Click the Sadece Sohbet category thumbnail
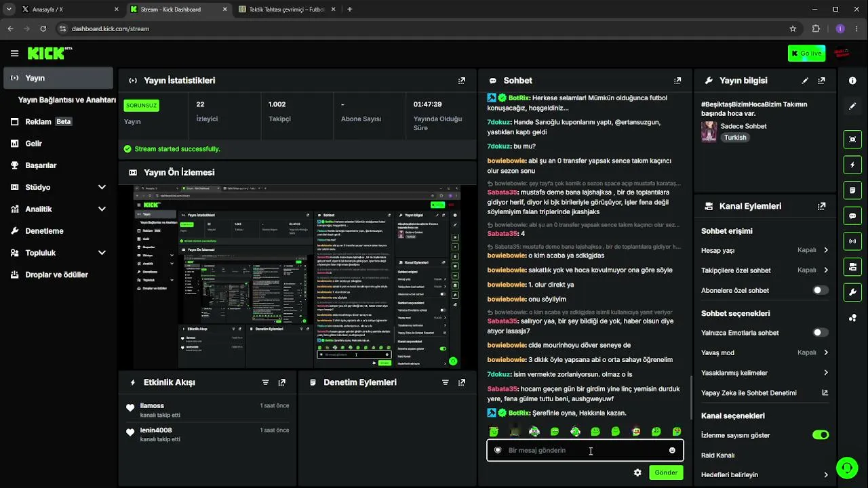 [709, 131]
